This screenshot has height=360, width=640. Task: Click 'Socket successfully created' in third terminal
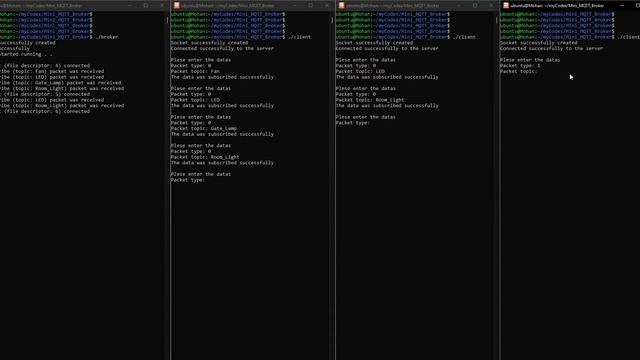click(374, 42)
